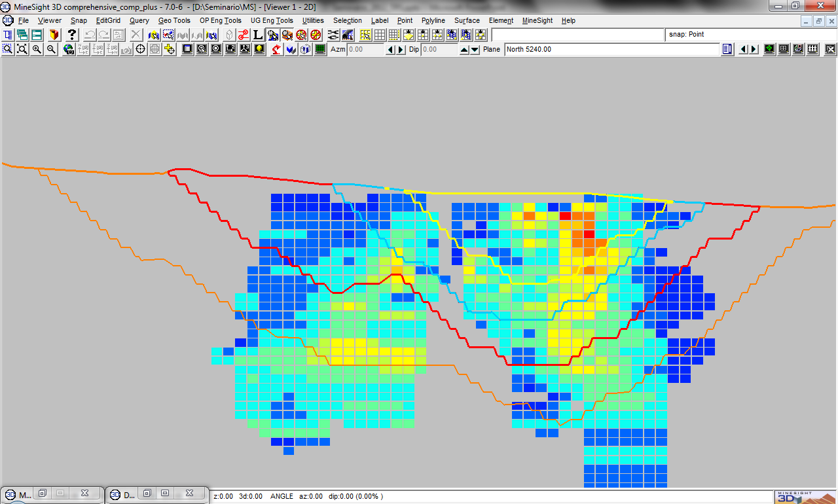The image size is (838, 504).
Task: Open the File menu
Action: tap(24, 20)
